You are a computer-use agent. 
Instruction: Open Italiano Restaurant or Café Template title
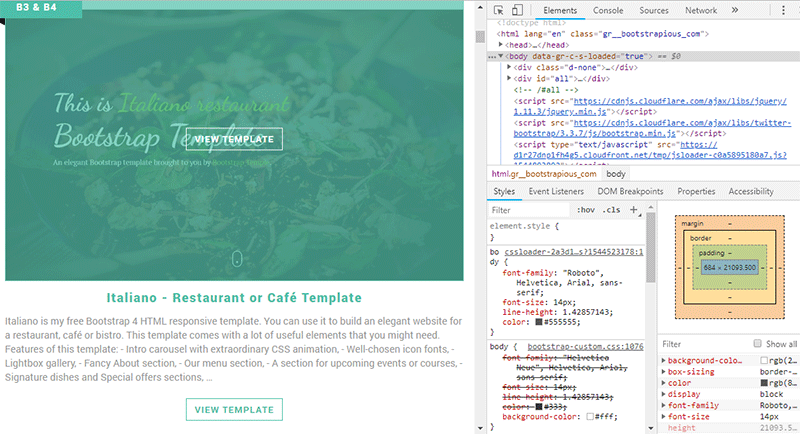click(x=234, y=298)
